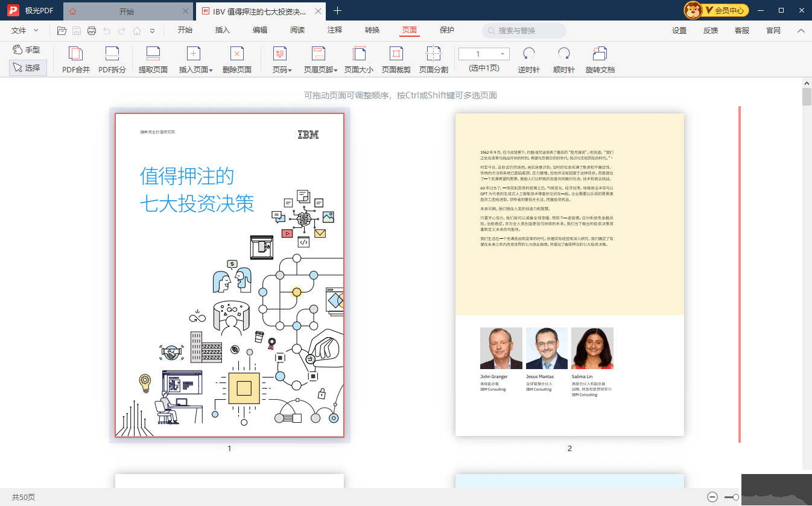This screenshot has height=506, width=812.
Task: Select the 页面 ribbon tab
Action: (410, 30)
